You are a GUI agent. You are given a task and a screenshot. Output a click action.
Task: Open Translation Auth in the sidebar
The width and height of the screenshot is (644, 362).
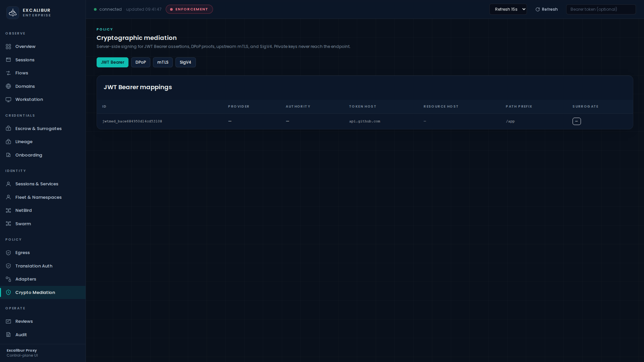pos(34,266)
